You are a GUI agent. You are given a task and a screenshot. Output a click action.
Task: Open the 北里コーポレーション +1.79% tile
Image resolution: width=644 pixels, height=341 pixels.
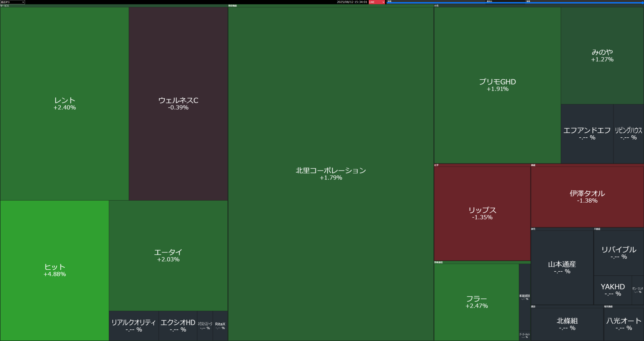(x=331, y=174)
